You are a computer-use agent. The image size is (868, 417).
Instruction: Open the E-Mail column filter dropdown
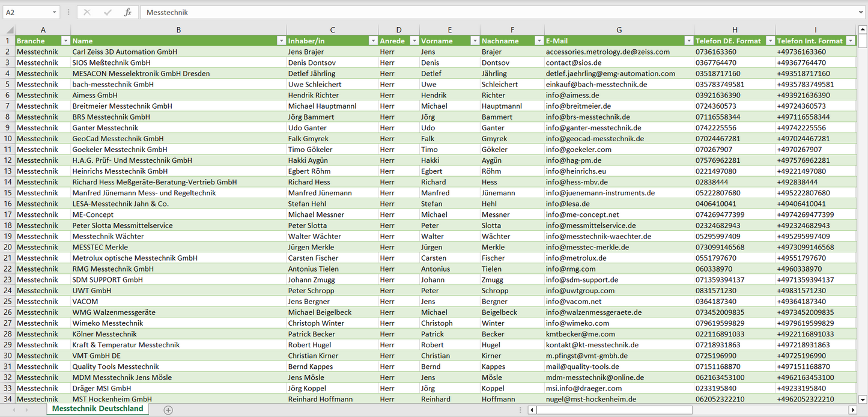tap(688, 41)
